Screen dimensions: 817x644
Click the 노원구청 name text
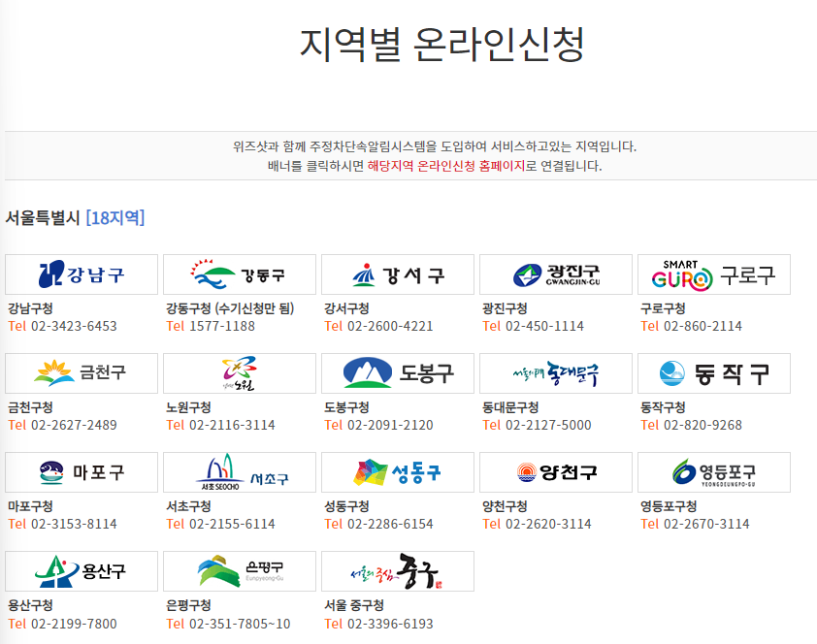tap(188, 407)
